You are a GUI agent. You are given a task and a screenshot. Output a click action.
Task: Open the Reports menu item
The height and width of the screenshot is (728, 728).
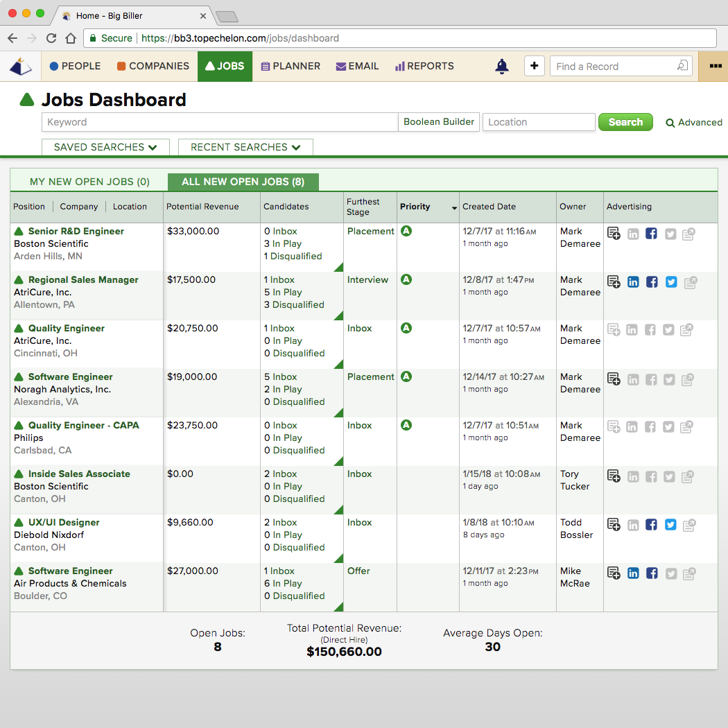click(x=424, y=67)
